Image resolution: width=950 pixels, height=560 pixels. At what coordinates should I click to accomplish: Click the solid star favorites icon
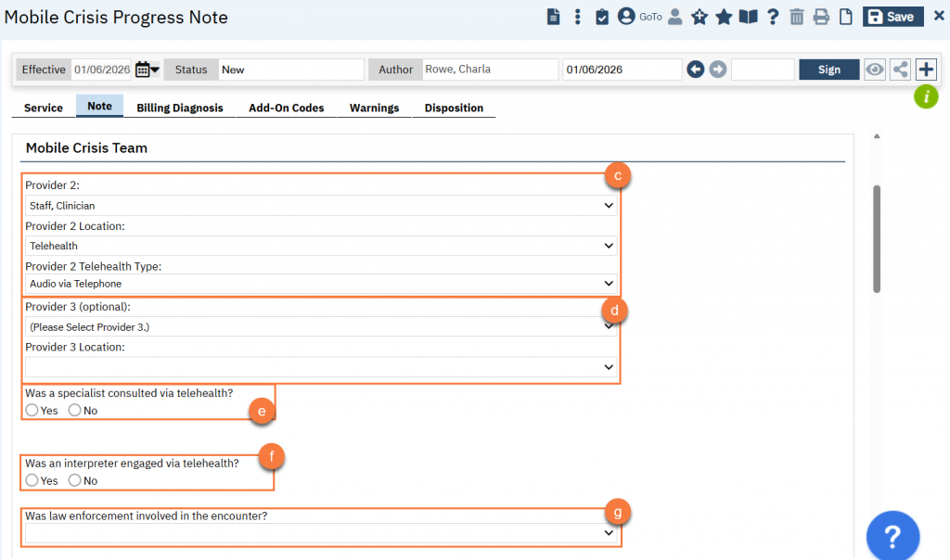pyautogui.click(x=724, y=17)
